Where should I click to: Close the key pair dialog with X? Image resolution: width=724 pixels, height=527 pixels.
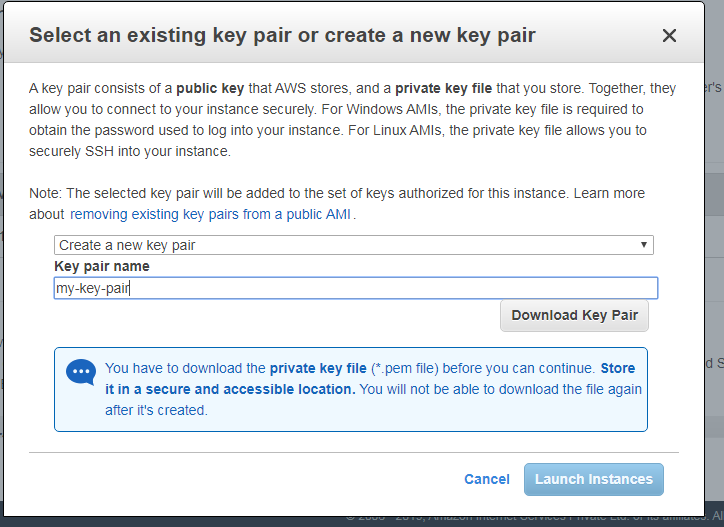(669, 36)
